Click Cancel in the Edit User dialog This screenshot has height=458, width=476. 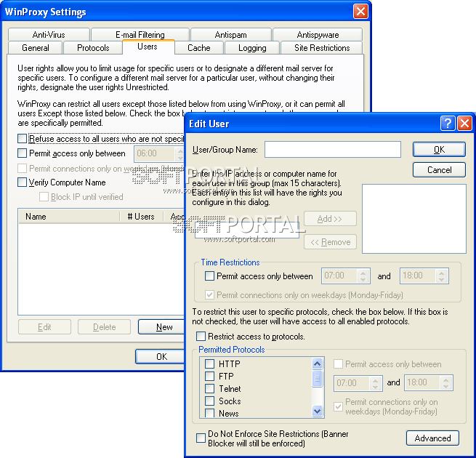coord(439,170)
